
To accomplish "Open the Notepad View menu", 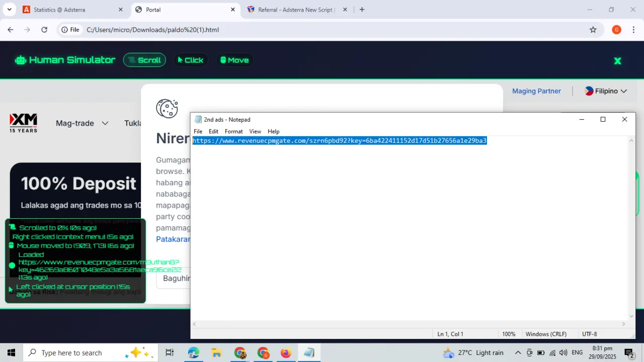I will [x=255, y=131].
